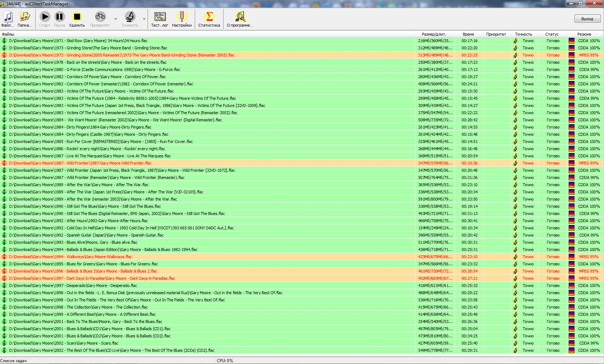
Task: Click the spectrum icon in Scars.flac row
Action: point(572,343)
